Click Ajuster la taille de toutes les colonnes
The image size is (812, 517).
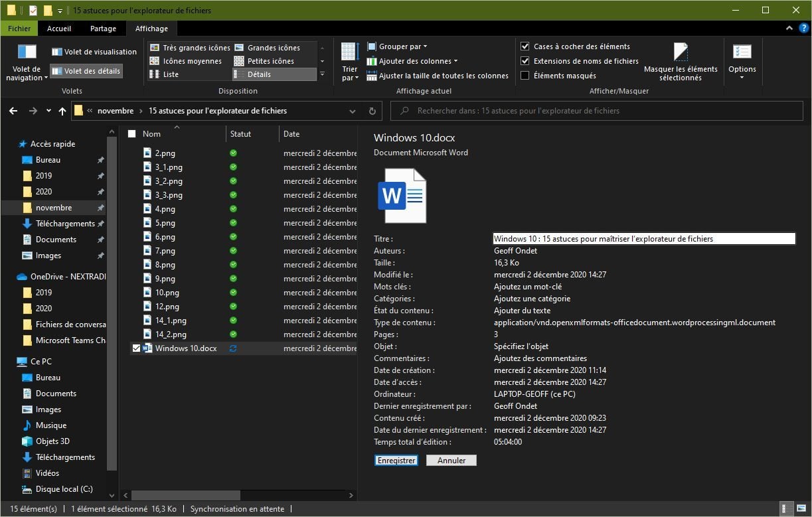(x=438, y=76)
